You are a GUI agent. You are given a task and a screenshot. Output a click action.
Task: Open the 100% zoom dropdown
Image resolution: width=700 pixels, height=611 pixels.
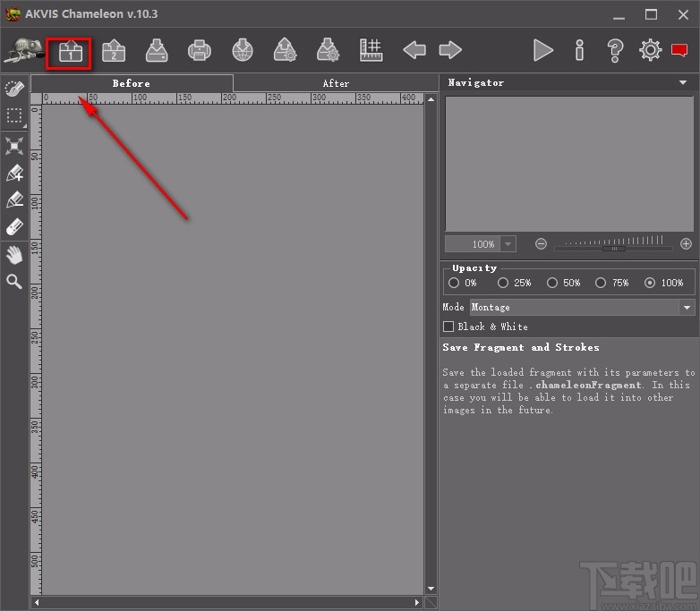coord(508,244)
